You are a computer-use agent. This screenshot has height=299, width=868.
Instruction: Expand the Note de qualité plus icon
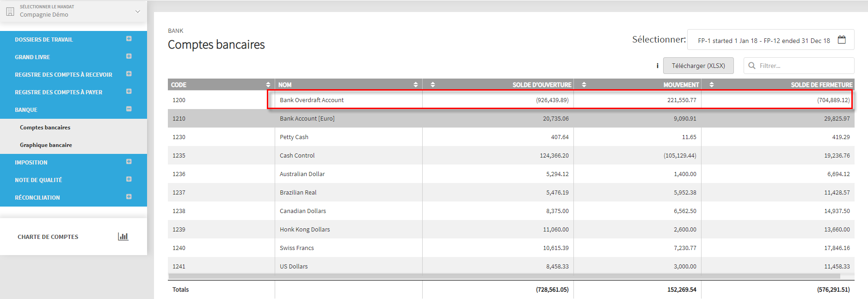pyautogui.click(x=129, y=179)
